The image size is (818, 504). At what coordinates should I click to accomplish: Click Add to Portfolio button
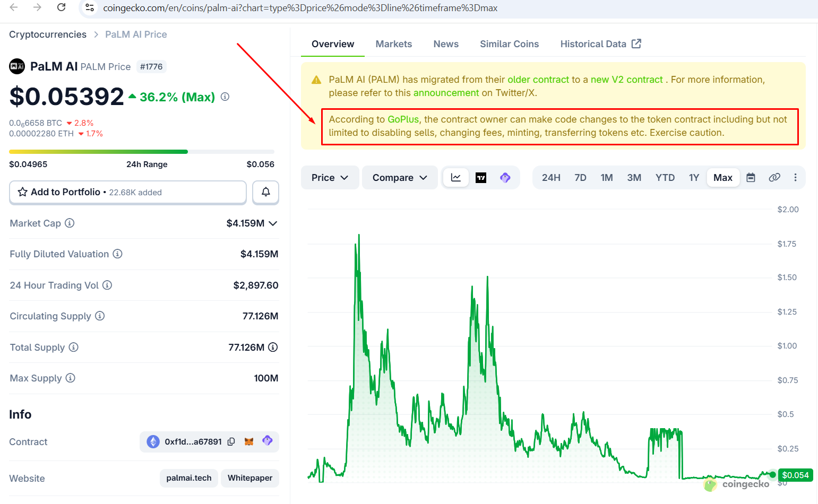tap(128, 192)
